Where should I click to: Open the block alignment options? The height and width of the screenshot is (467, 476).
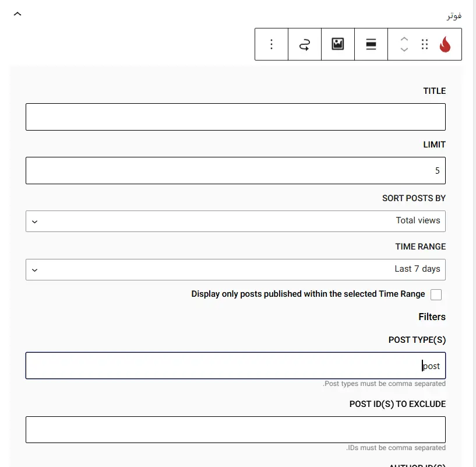[x=371, y=44]
